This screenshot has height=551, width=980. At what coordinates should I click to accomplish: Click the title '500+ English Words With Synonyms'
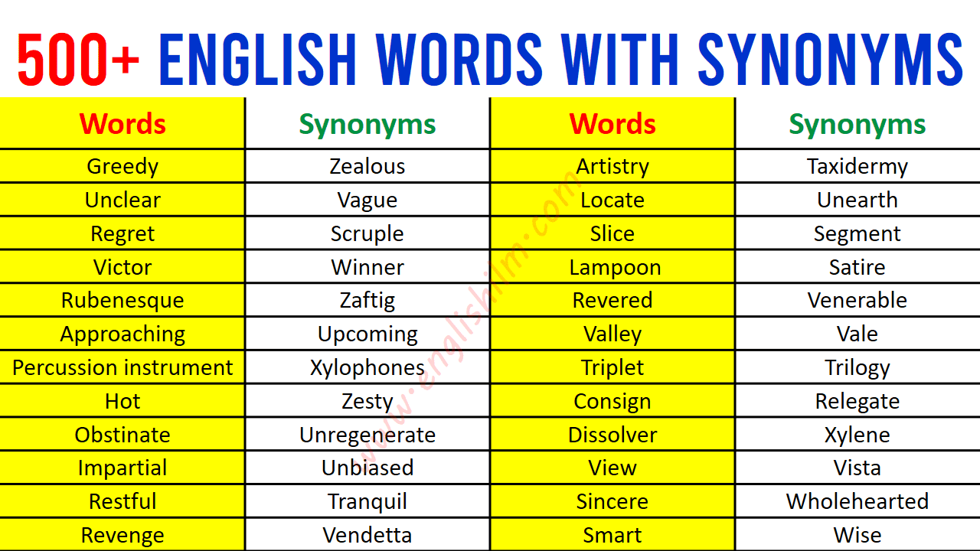490,60
